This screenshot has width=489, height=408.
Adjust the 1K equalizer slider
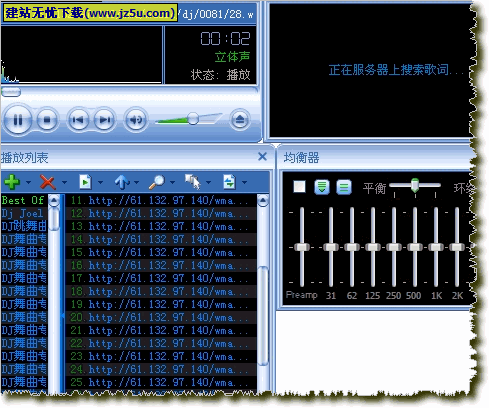tap(436, 247)
